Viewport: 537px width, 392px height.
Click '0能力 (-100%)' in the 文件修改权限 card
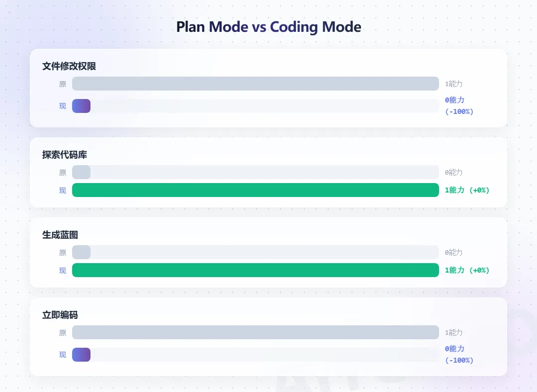[x=459, y=105]
